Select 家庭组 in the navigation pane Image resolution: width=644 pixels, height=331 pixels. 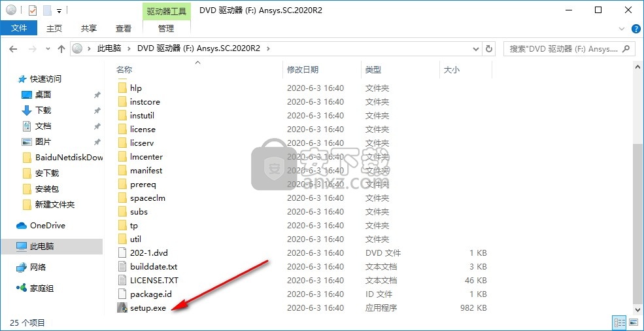point(41,288)
